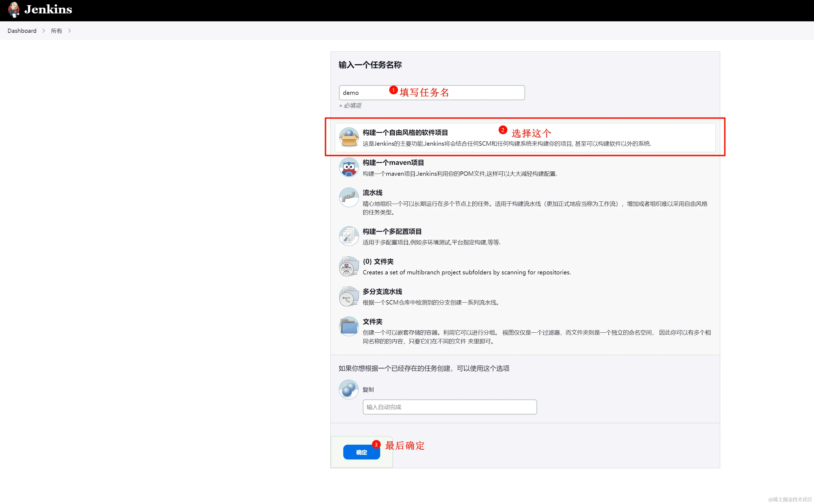
Task: Expand the chevron after 所有 breadcrumb
Action: (69, 31)
